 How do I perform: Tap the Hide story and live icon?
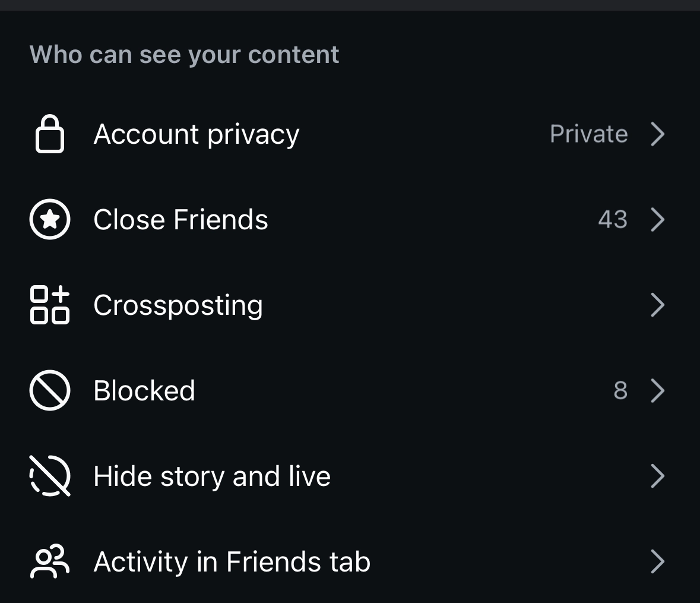[x=50, y=476]
